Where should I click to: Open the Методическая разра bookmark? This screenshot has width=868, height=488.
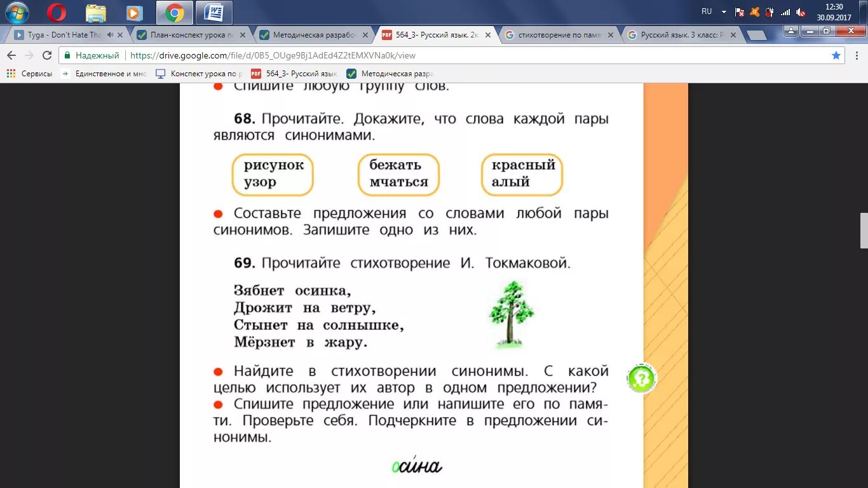390,74
